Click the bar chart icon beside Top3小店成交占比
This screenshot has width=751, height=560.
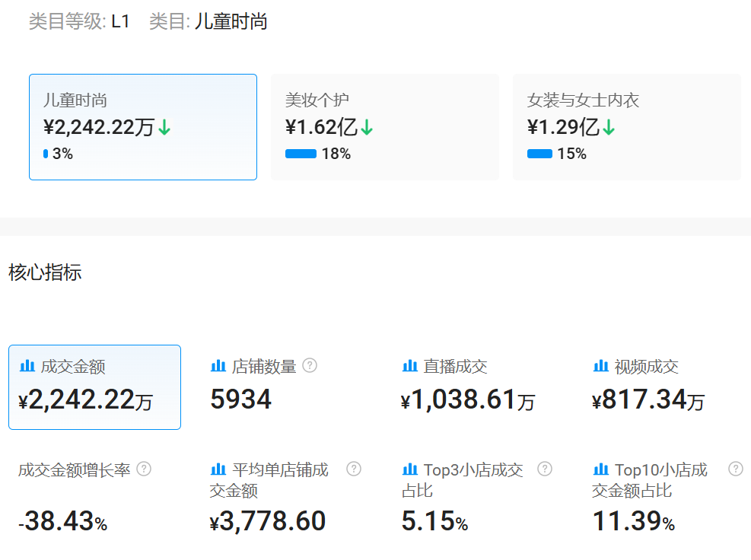click(x=410, y=469)
